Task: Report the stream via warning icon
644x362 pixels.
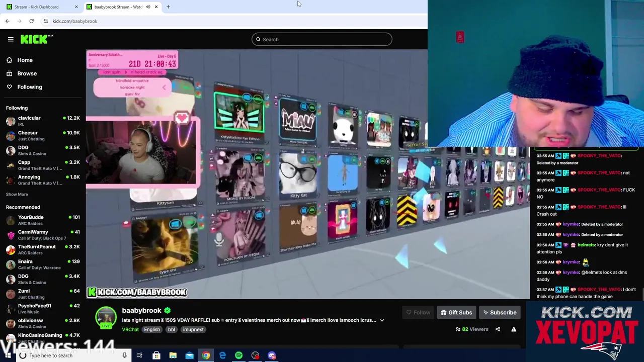Action: (x=514, y=329)
